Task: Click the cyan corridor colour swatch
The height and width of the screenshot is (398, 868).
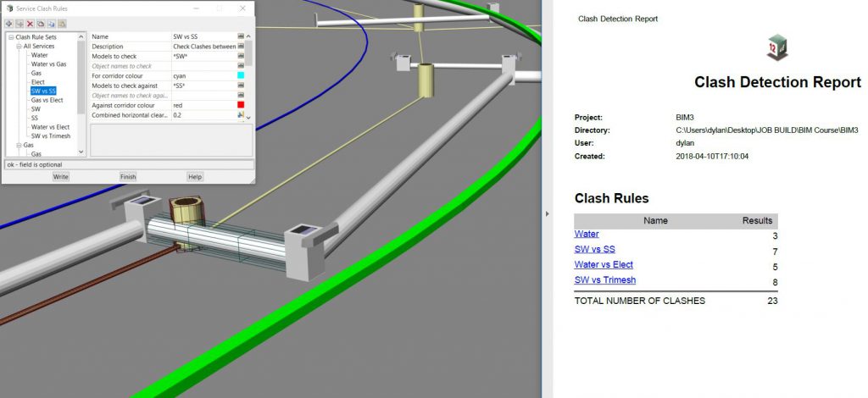Action: pyautogui.click(x=241, y=75)
